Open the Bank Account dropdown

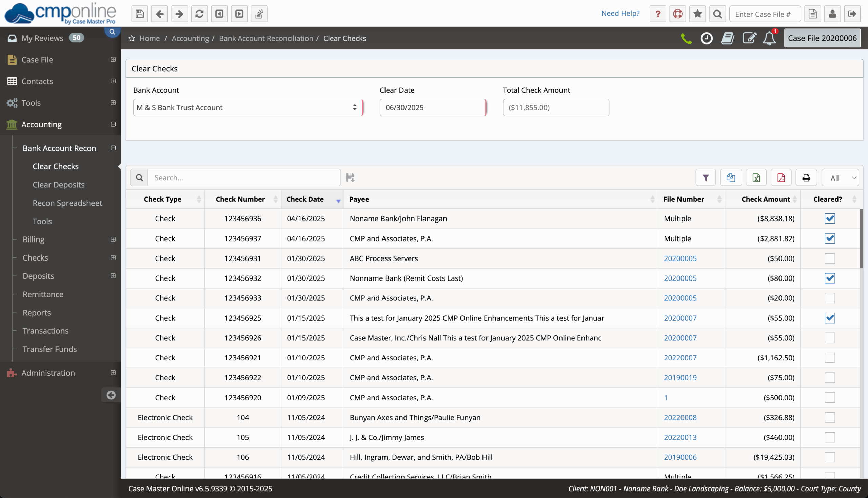tap(248, 107)
